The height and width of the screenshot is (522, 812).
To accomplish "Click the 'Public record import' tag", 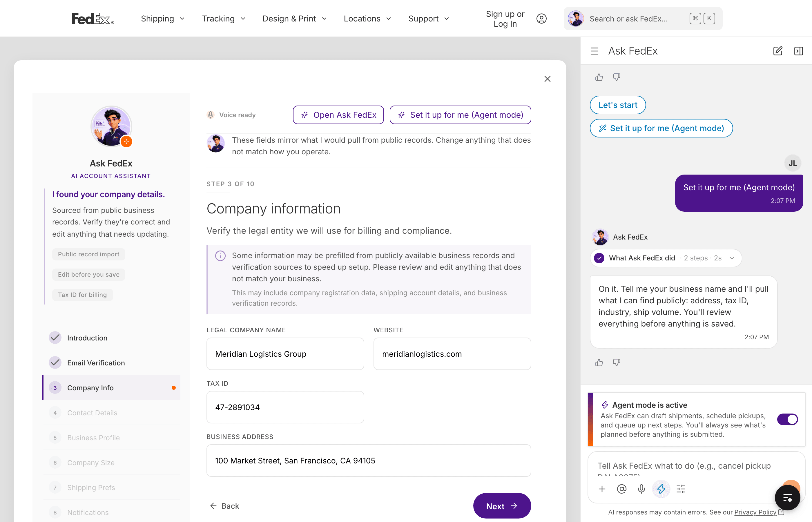I will point(88,255).
